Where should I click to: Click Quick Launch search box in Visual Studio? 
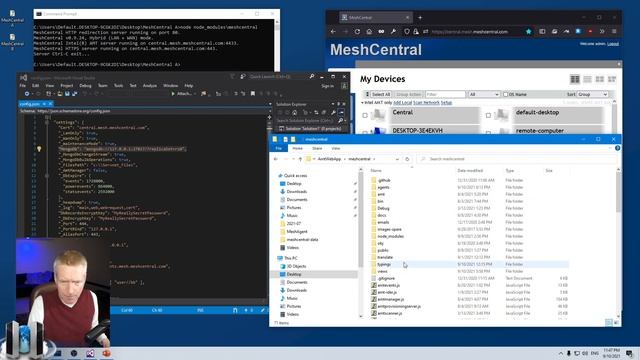(x=278, y=76)
